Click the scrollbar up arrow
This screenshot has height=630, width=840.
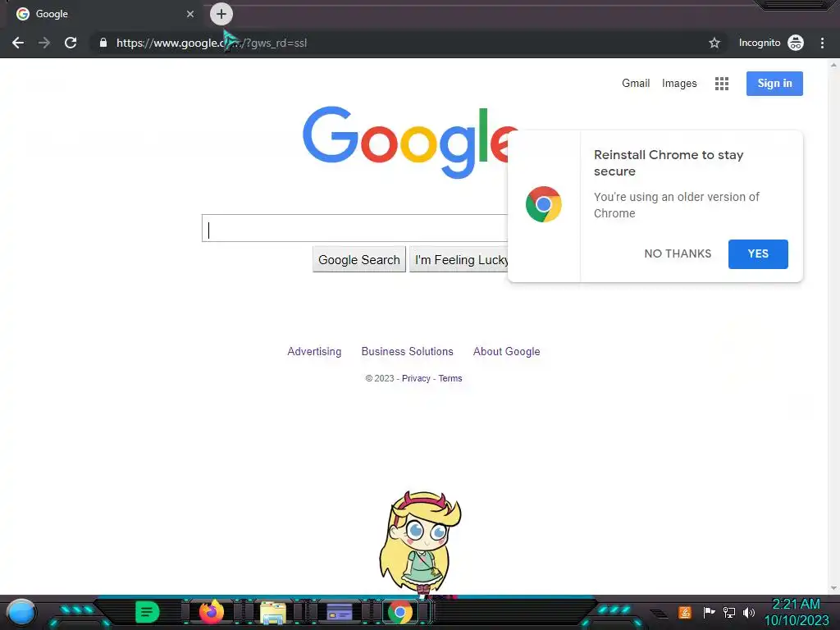click(833, 65)
